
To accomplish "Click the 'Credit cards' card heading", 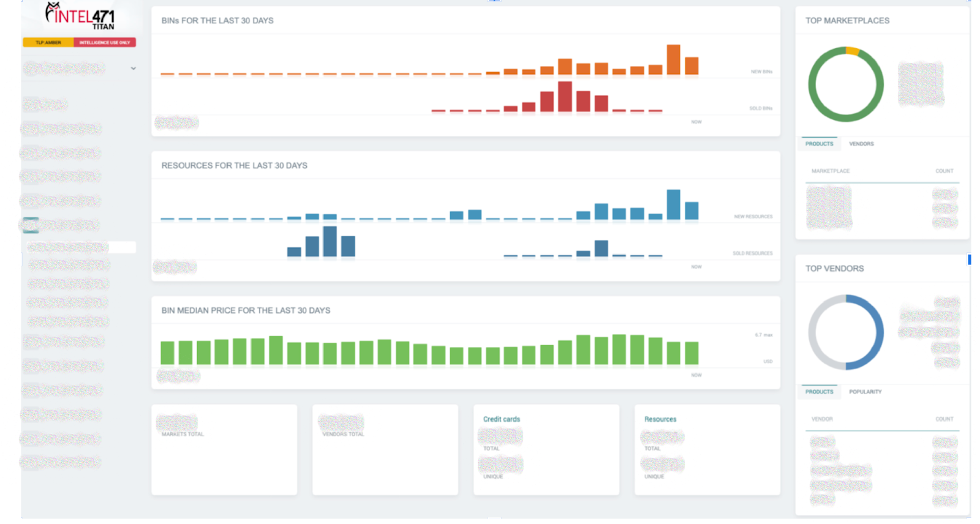I will [x=502, y=419].
